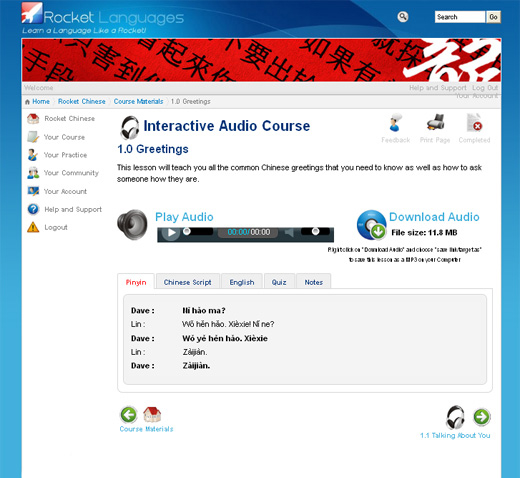
Task: Click the line 'Nǐ hǎo ma?'
Action: tap(204, 310)
